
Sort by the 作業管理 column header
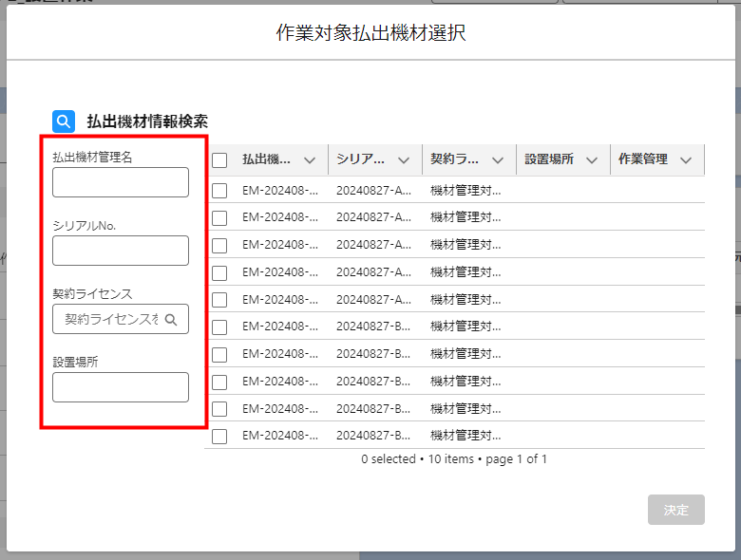643,159
